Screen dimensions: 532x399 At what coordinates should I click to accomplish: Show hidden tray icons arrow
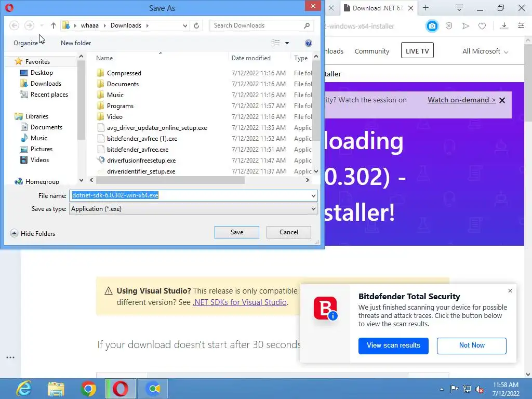(x=442, y=389)
